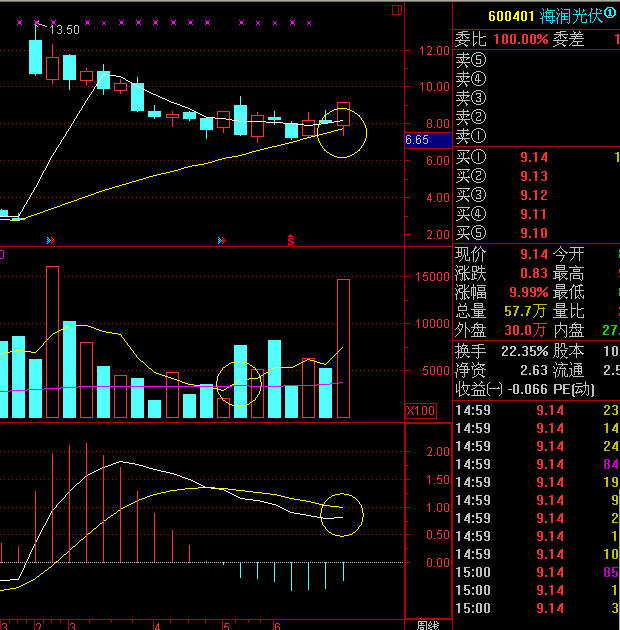Click the magenta square icon in the volume panel corner
This screenshot has height=630, width=620.
[2, 254]
